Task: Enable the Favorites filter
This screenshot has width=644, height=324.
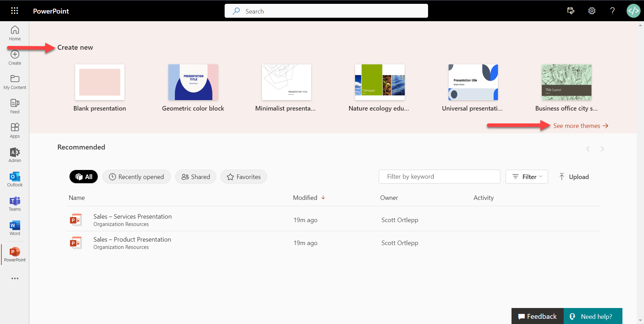Action: point(243,177)
